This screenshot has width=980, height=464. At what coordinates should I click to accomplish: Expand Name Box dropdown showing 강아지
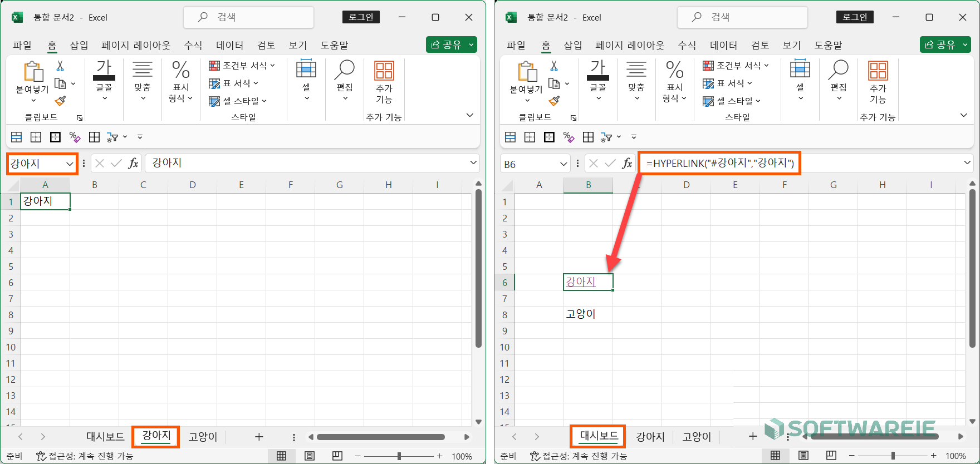(x=70, y=164)
